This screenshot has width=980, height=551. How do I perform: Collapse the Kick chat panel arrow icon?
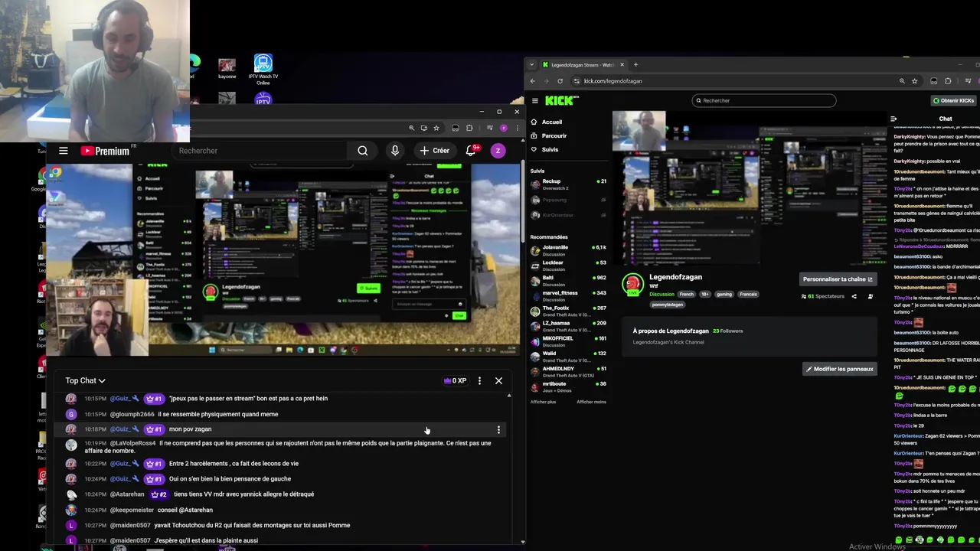(x=893, y=119)
